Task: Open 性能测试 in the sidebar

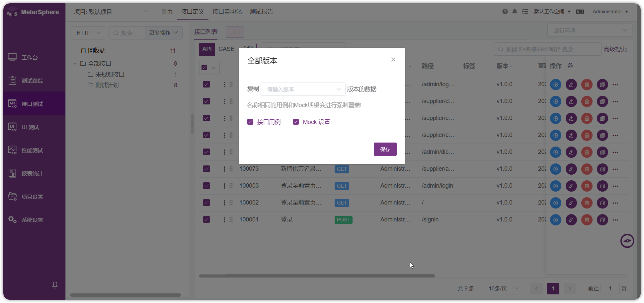Action: click(x=35, y=150)
